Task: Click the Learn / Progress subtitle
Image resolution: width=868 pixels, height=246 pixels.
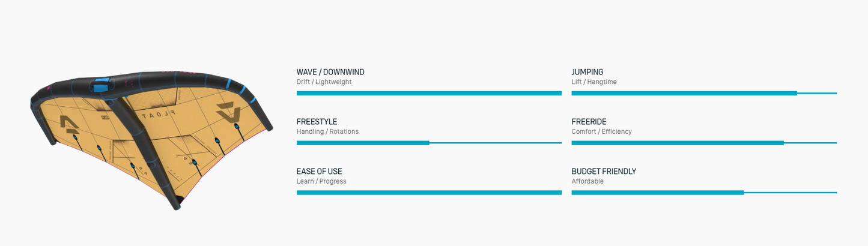Action: tap(321, 182)
